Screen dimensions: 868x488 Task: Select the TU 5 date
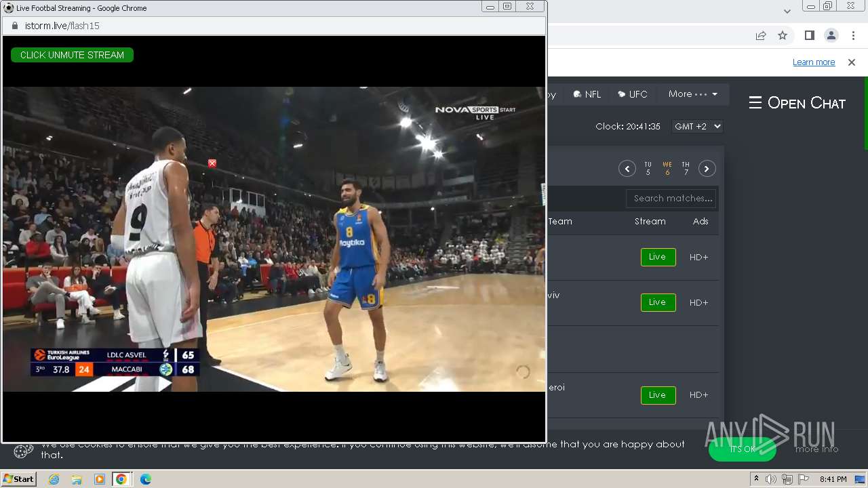pos(648,169)
